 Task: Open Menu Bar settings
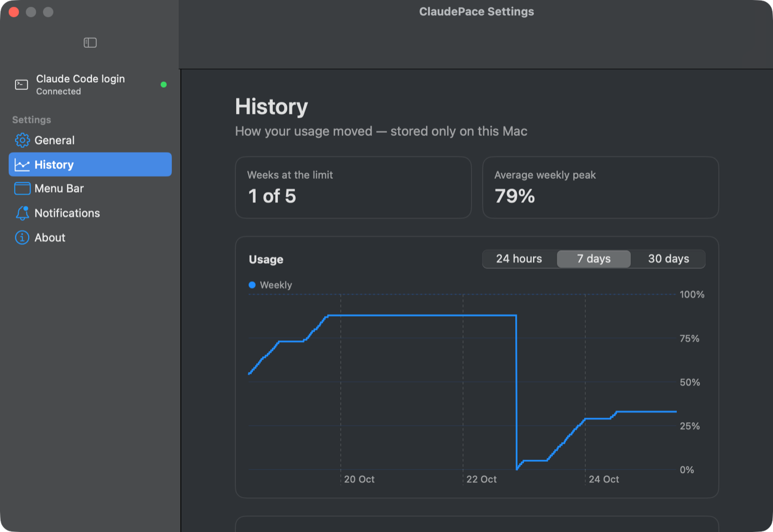[x=90, y=189]
